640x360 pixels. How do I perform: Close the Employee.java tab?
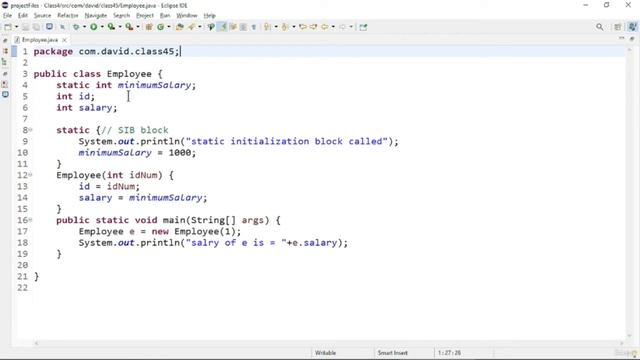[64, 40]
